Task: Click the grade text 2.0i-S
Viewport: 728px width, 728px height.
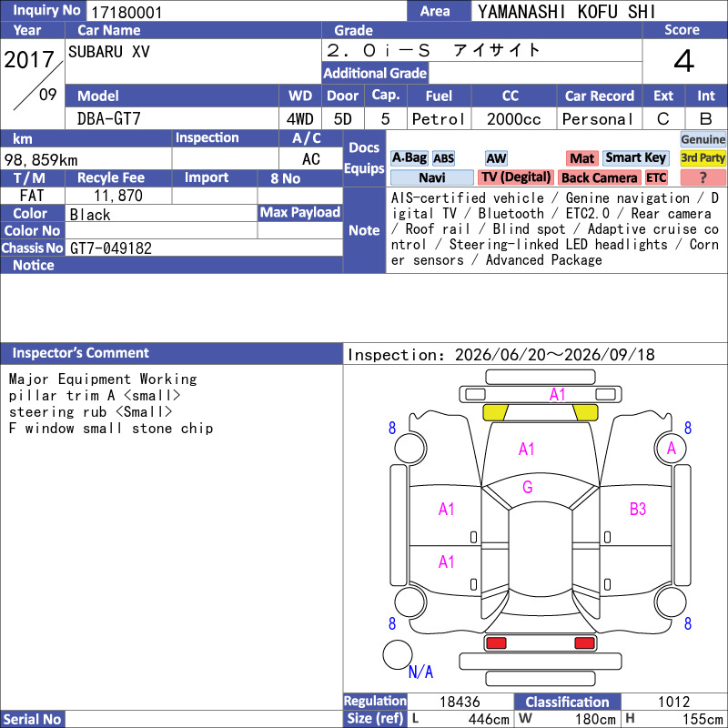Action: tap(379, 50)
